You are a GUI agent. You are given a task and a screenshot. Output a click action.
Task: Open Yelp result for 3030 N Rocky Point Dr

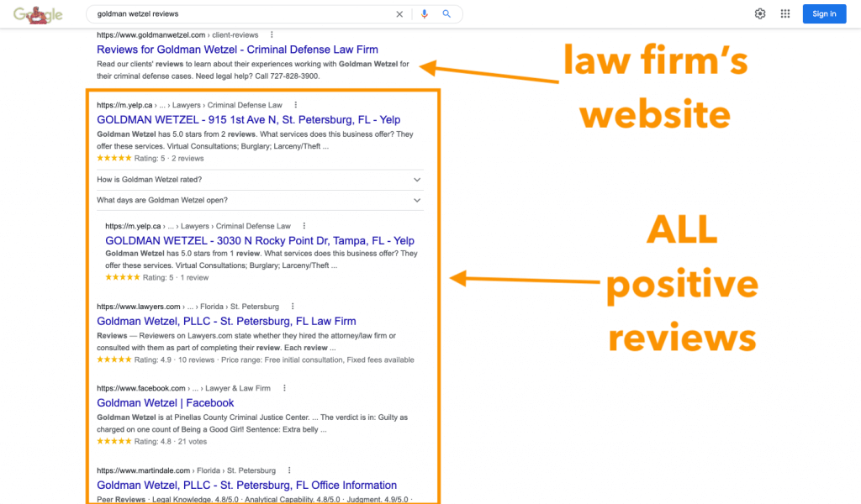click(260, 241)
